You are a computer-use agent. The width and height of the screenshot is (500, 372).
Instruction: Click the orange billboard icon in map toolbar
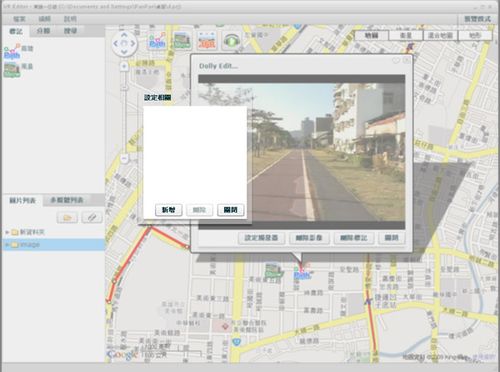tap(207, 41)
